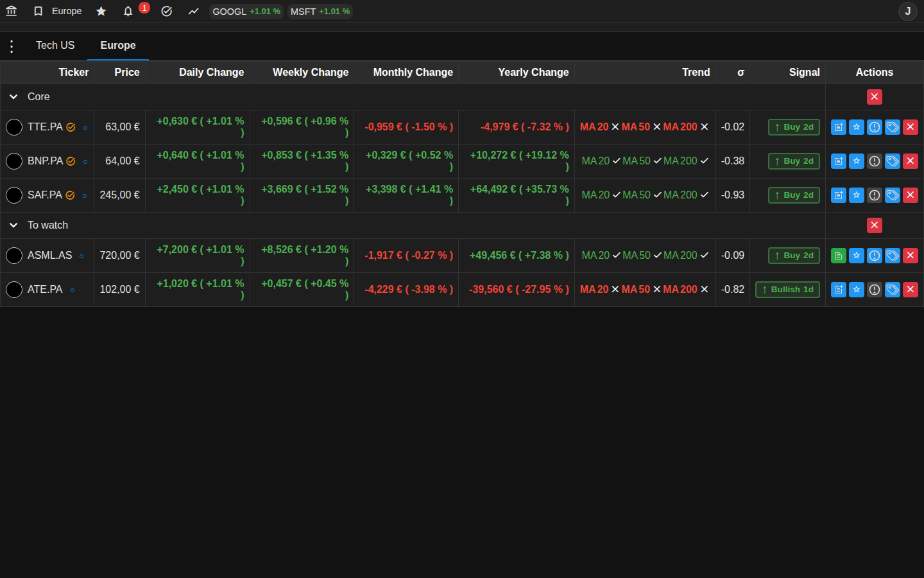The width and height of the screenshot is (924, 578).
Task: Remove ATE.PA with its red X
Action: tap(911, 290)
